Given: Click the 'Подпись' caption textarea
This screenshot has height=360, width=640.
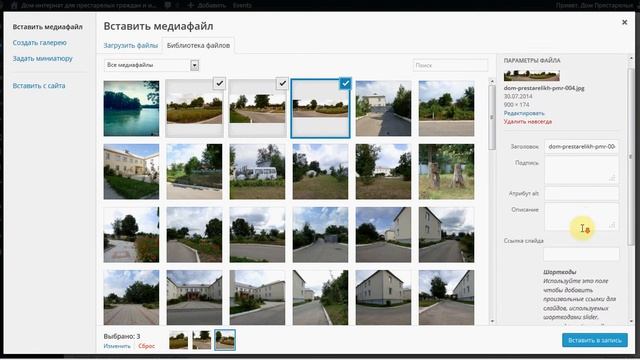Looking at the screenshot, I should (x=581, y=170).
